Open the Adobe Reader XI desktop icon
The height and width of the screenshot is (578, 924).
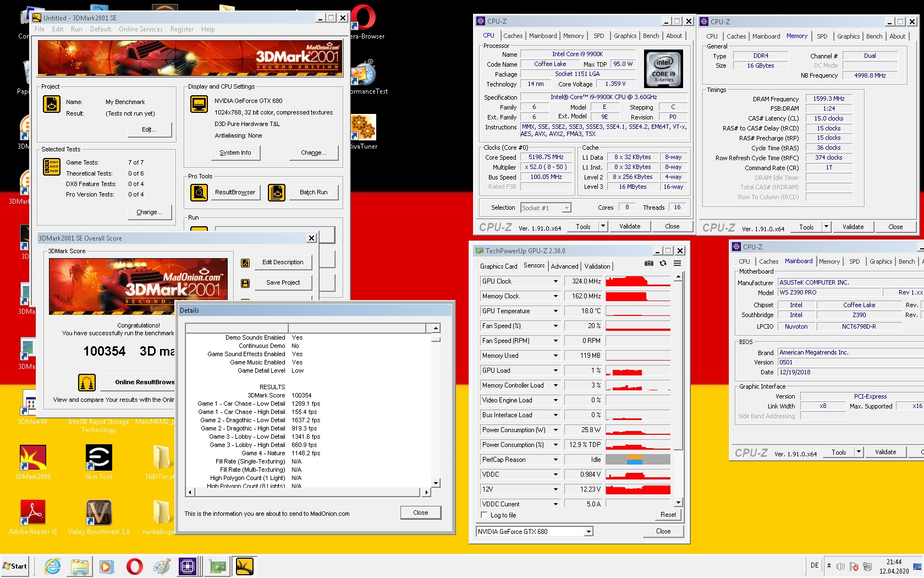(x=33, y=517)
